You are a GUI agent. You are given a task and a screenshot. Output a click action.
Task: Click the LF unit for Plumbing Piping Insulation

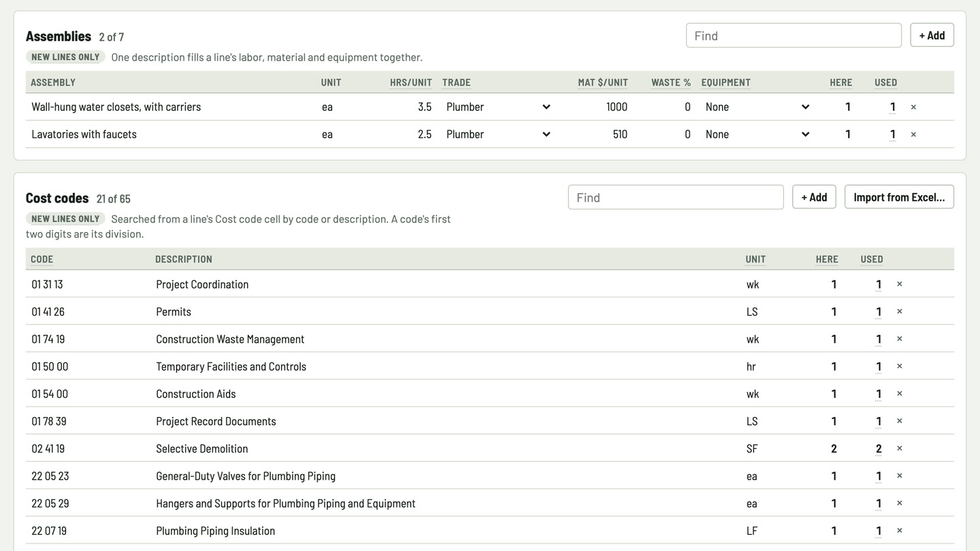point(752,531)
